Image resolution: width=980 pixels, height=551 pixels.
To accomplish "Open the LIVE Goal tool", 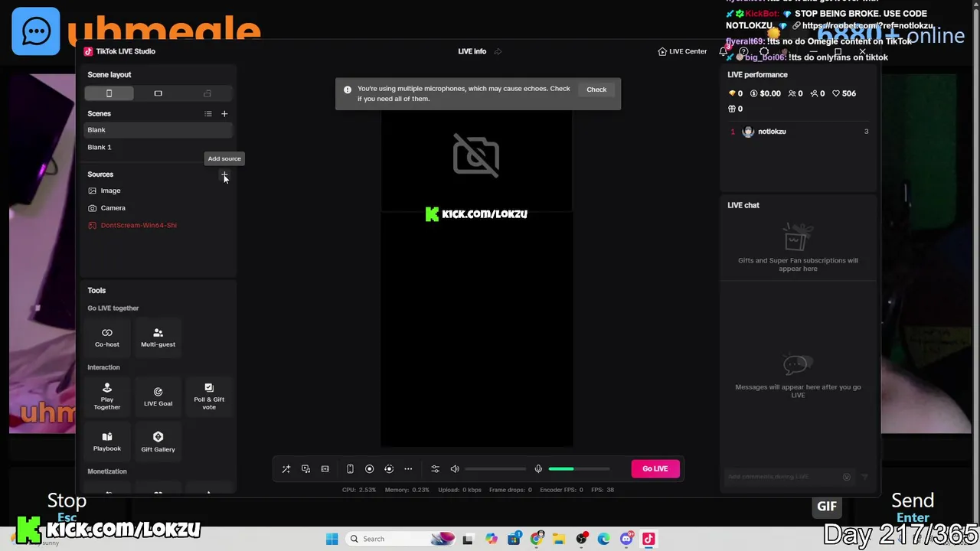I will pyautogui.click(x=158, y=396).
